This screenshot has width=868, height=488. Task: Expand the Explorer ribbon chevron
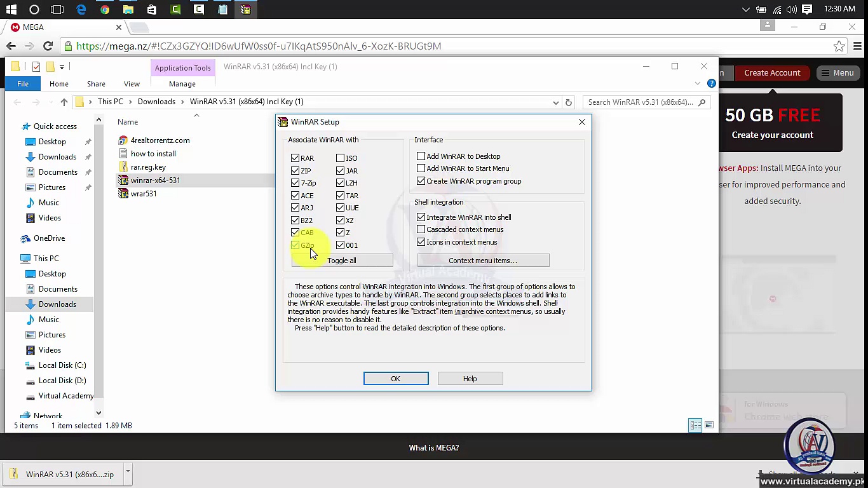point(698,83)
